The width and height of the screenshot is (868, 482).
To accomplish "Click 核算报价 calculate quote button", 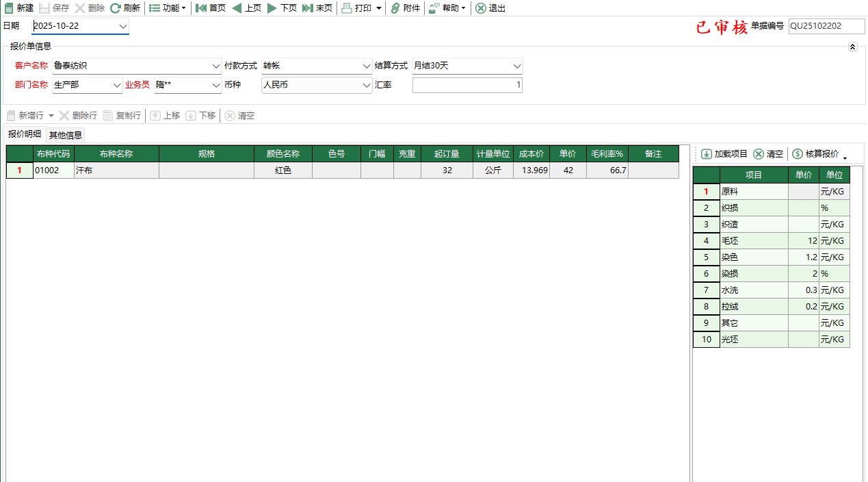I will click(x=815, y=154).
